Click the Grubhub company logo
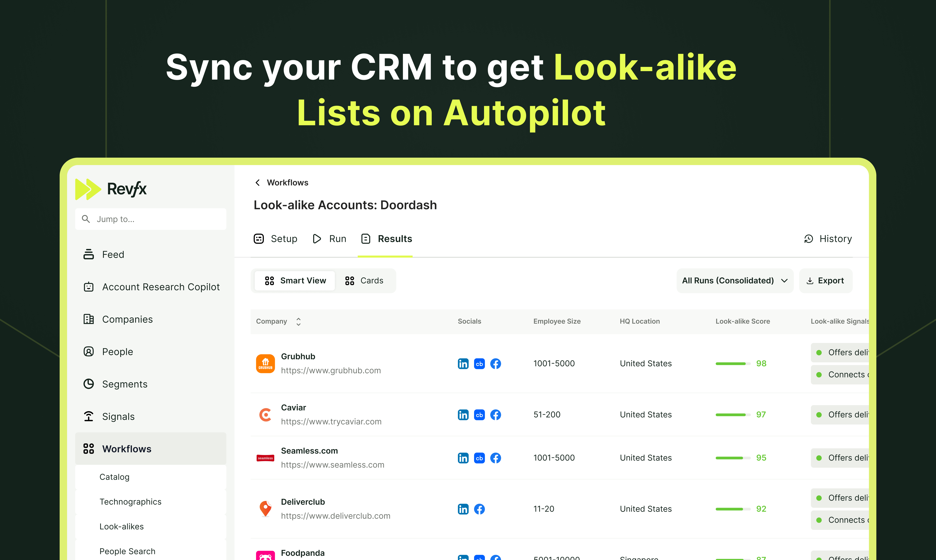The image size is (936, 560). click(266, 364)
